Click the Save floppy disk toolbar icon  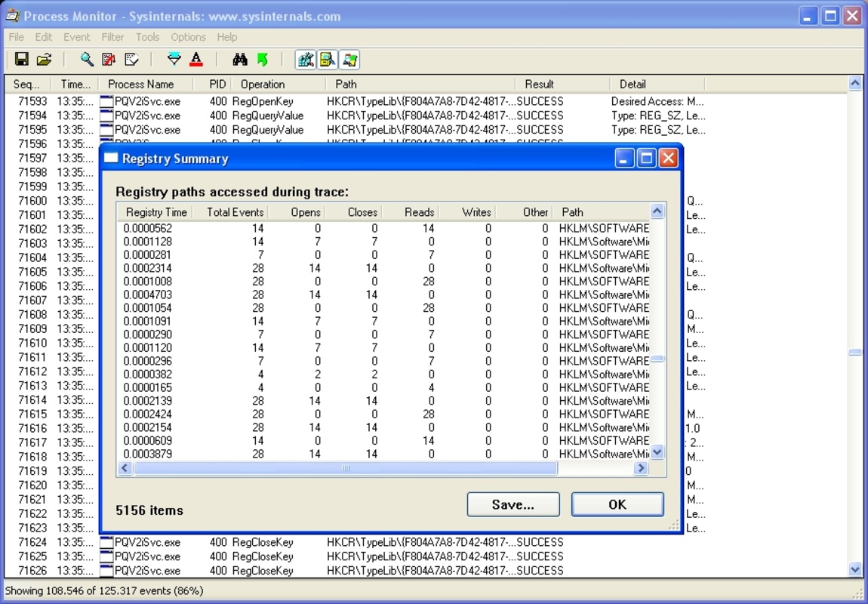(x=22, y=60)
